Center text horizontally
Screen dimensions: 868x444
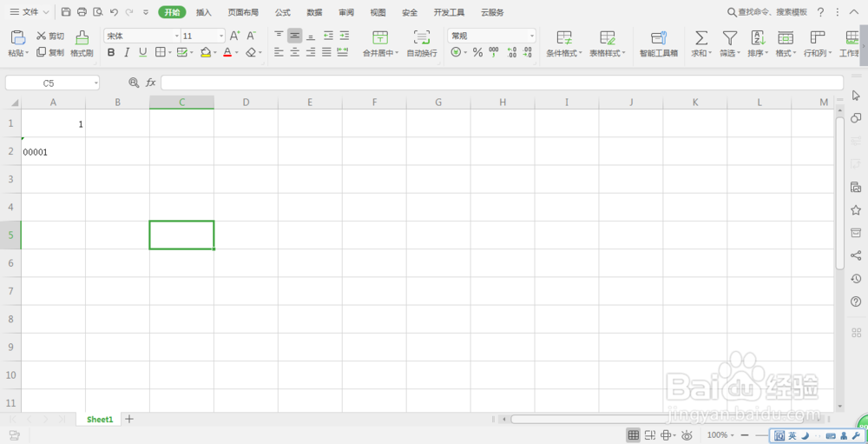tap(295, 52)
